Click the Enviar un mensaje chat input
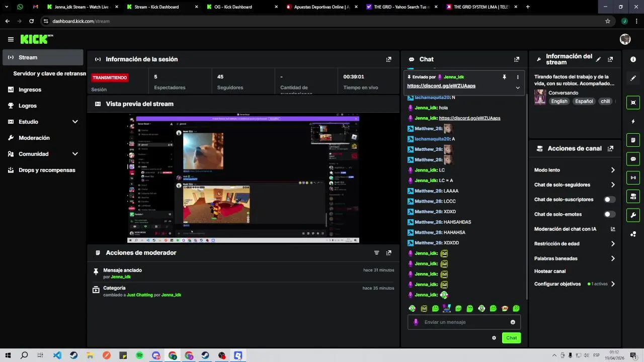This screenshot has width=644, height=362. click(x=464, y=322)
